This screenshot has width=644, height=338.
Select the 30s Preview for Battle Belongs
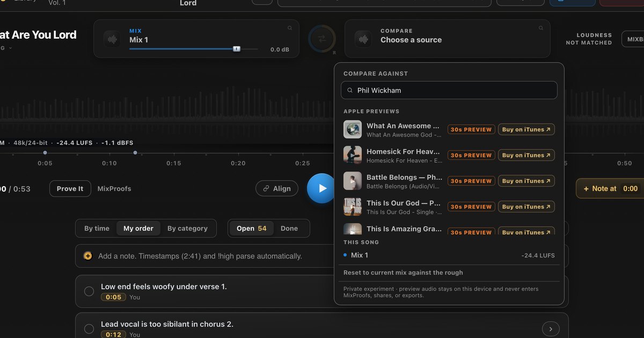click(x=471, y=181)
